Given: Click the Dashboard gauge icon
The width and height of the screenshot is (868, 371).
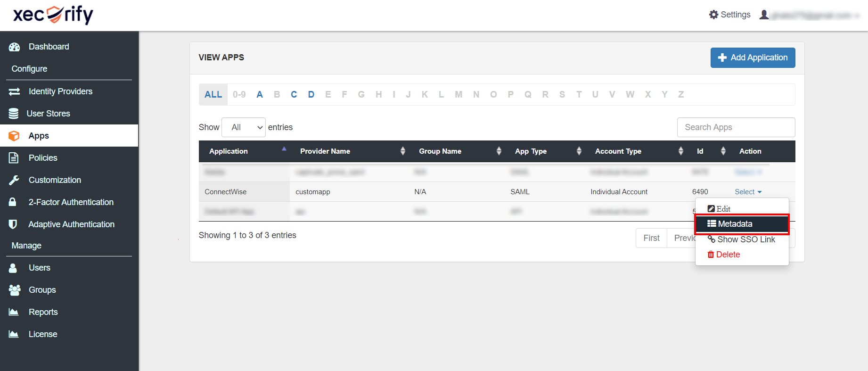Looking at the screenshot, I should click(x=14, y=47).
